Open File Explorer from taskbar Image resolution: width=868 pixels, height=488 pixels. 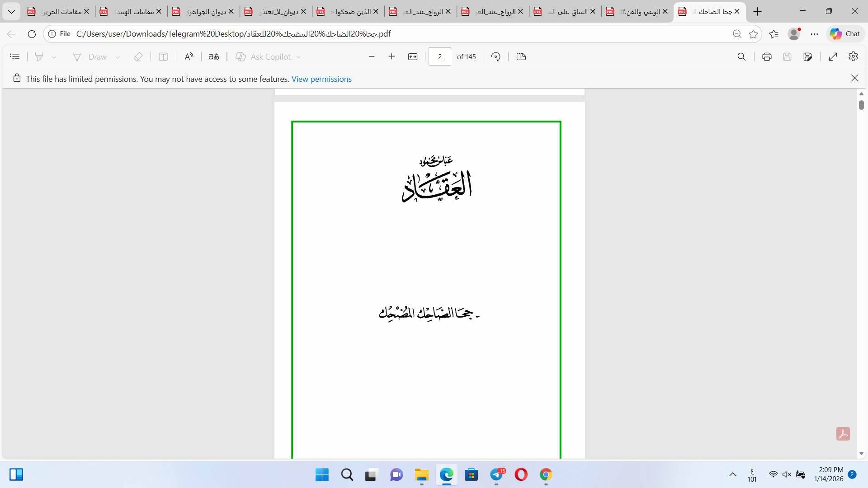tap(421, 474)
